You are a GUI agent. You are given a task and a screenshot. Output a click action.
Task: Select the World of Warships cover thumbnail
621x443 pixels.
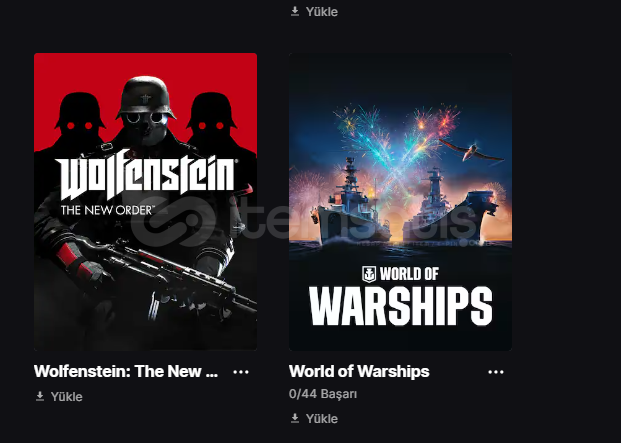[x=400, y=202]
